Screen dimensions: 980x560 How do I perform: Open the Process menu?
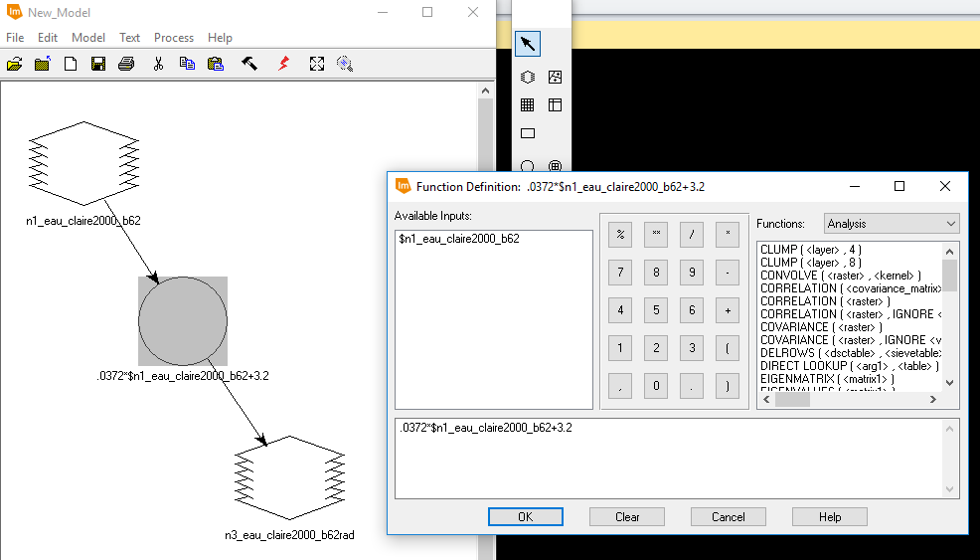click(174, 38)
